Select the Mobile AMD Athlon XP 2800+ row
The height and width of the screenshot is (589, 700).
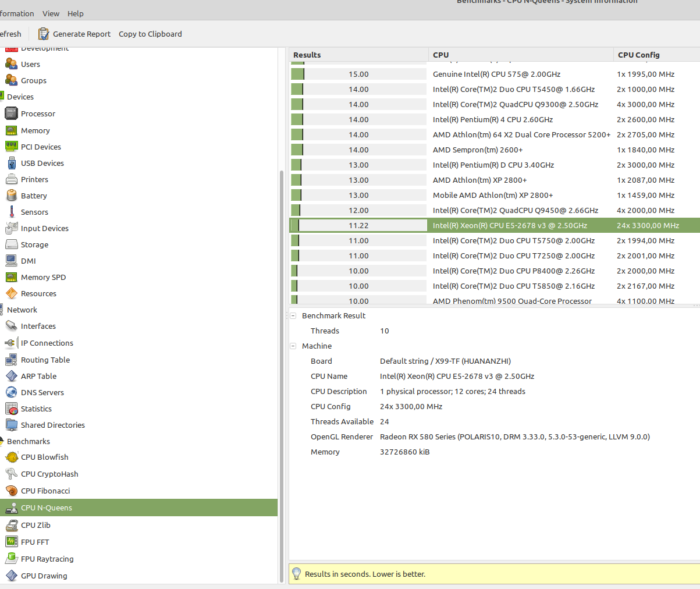click(x=495, y=195)
